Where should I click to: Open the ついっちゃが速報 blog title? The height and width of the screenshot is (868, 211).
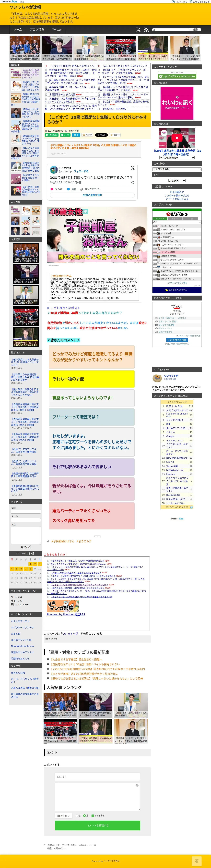tap(25, 7)
